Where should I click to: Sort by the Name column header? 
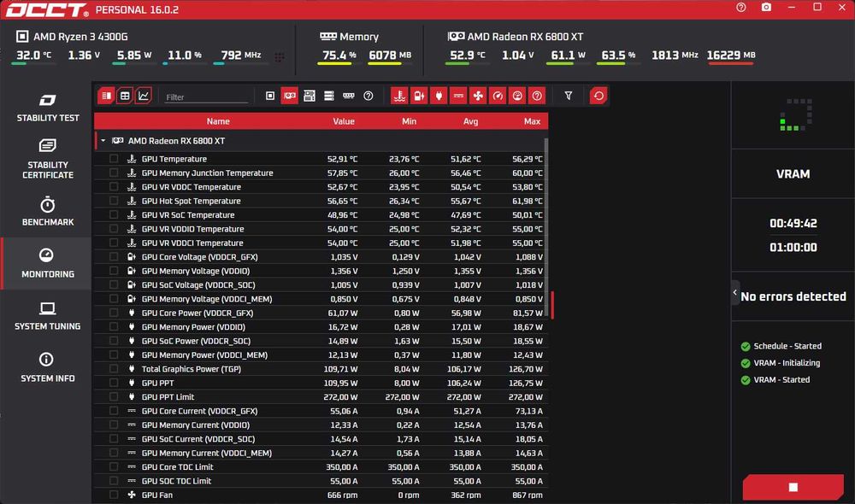coord(218,121)
